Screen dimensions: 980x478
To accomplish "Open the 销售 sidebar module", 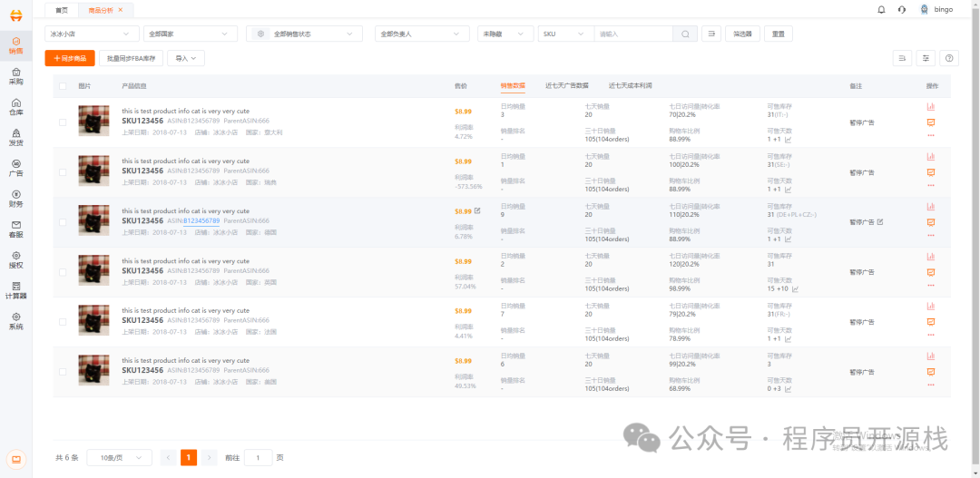I will (16, 45).
